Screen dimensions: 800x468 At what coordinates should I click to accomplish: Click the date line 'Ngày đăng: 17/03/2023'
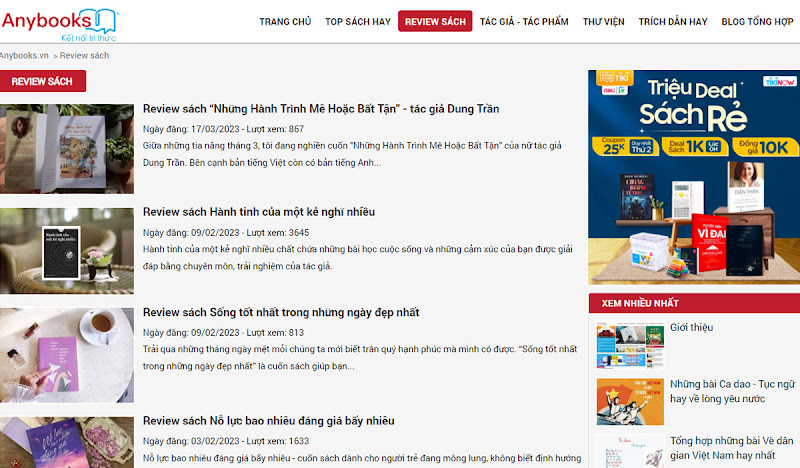tap(191, 129)
